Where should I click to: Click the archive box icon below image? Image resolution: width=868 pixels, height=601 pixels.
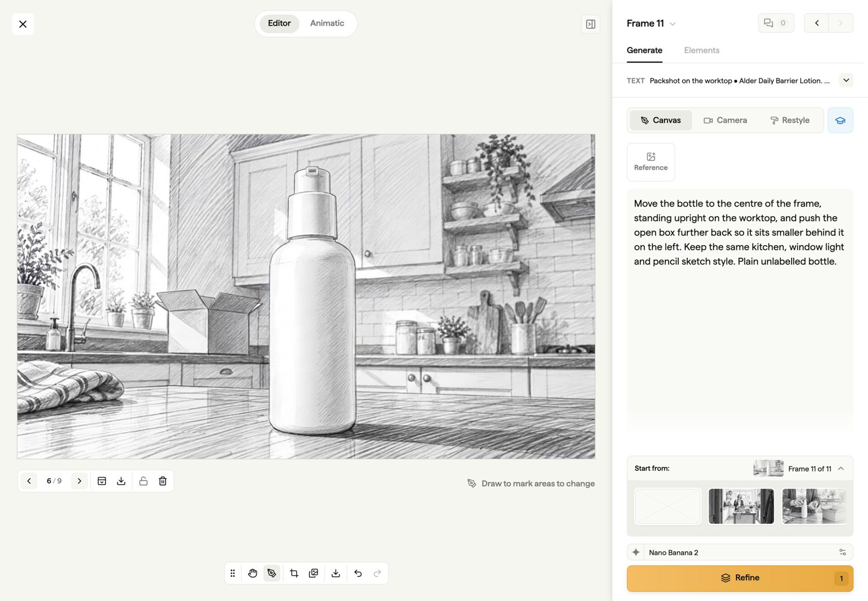102,481
